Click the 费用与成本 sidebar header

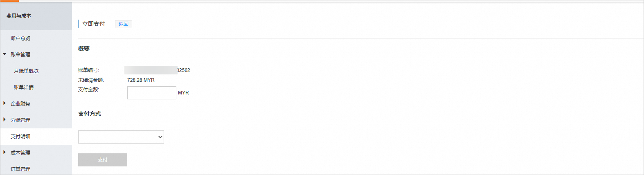[19, 16]
